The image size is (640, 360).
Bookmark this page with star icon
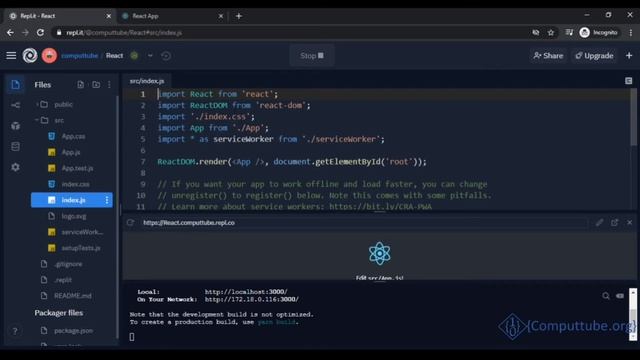click(x=551, y=32)
